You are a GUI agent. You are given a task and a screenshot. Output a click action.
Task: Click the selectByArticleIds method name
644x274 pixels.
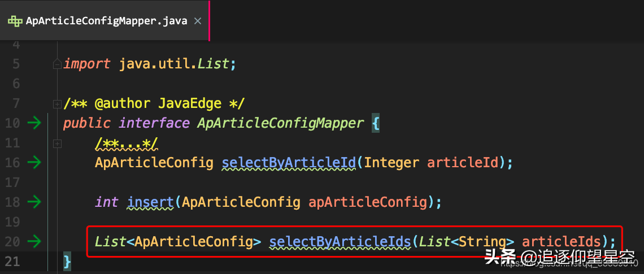click(x=340, y=242)
